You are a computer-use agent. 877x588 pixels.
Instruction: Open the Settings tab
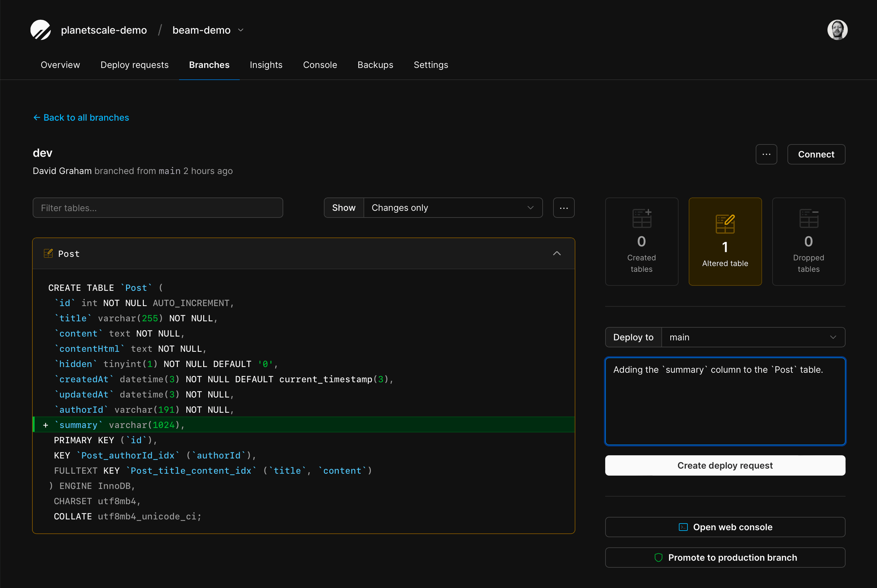coord(431,65)
